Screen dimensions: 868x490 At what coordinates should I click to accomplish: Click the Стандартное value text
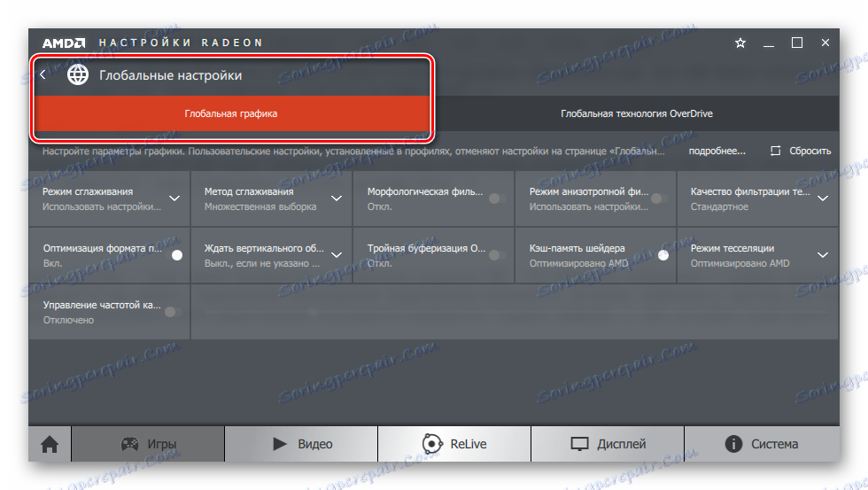point(719,206)
